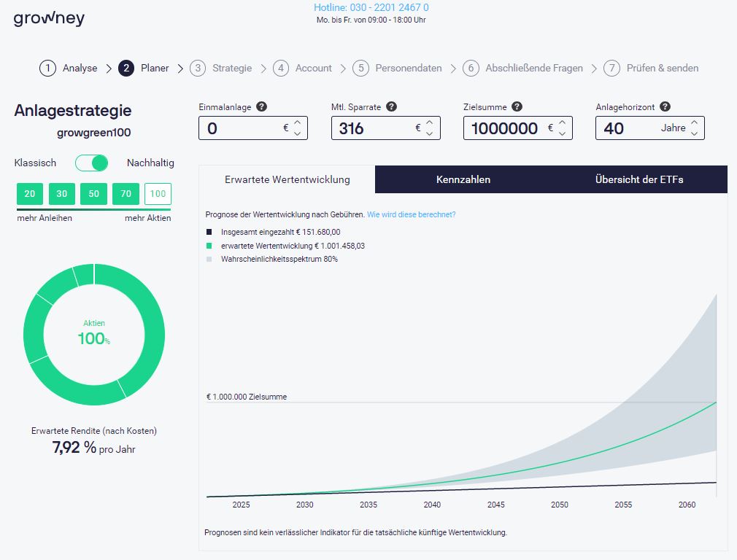
Task: Go to step 1 Analyse circle
Action: 47,68
